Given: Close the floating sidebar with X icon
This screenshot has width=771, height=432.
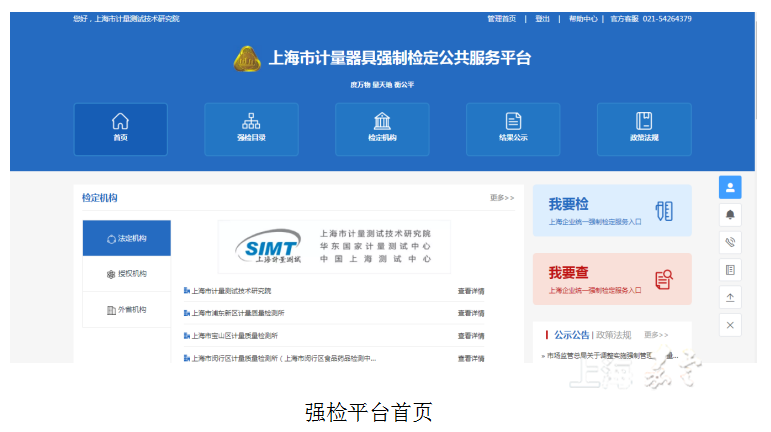Looking at the screenshot, I should click(x=730, y=325).
